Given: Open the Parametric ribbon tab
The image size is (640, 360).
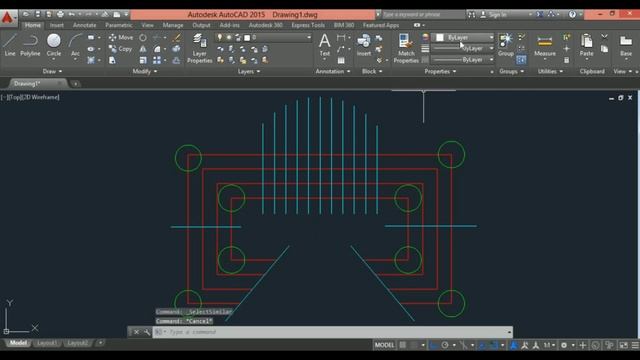Looking at the screenshot, I should point(118,25).
